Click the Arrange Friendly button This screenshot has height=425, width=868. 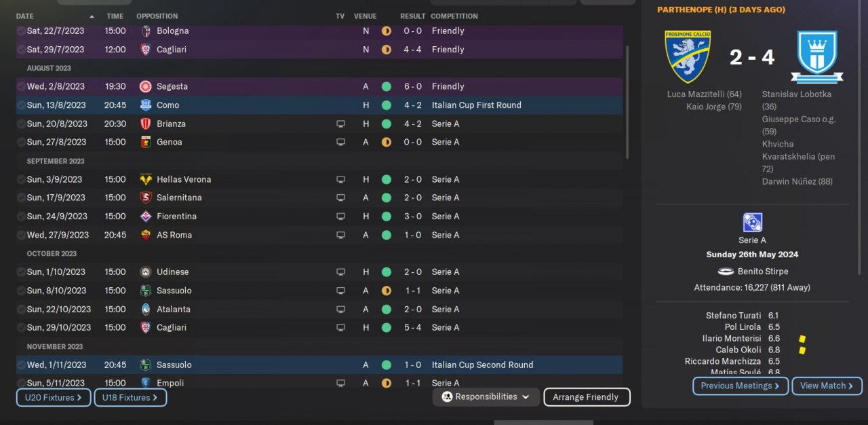(587, 397)
